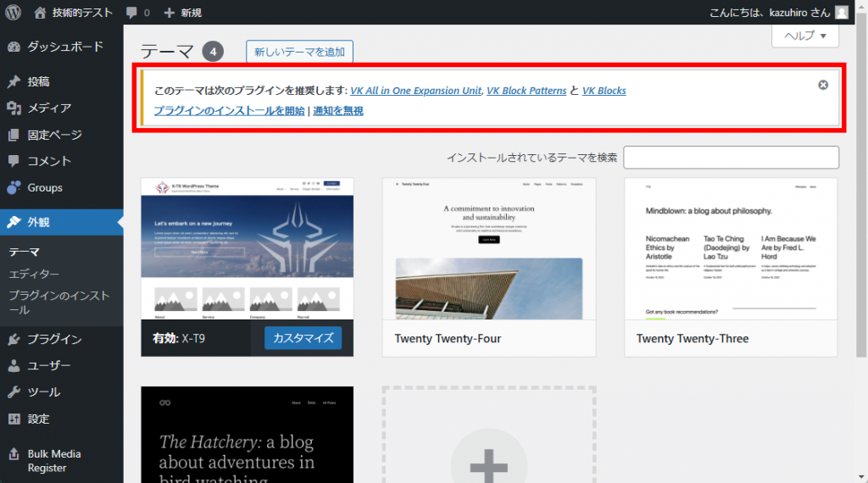Click the 新しいテーマを追加 button

coord(299,52)
